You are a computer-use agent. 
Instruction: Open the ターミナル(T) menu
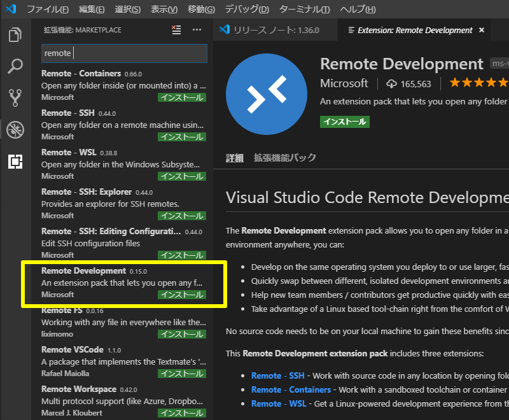(x=305, y=9)
